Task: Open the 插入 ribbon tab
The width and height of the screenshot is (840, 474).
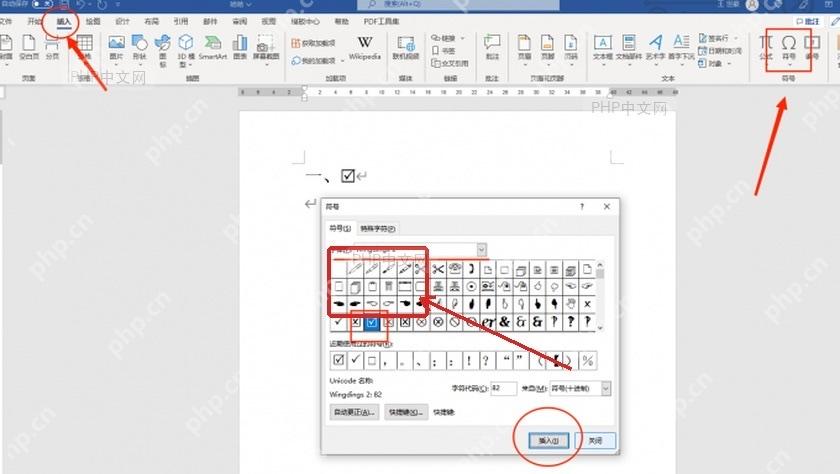Action: coord(64,21)
